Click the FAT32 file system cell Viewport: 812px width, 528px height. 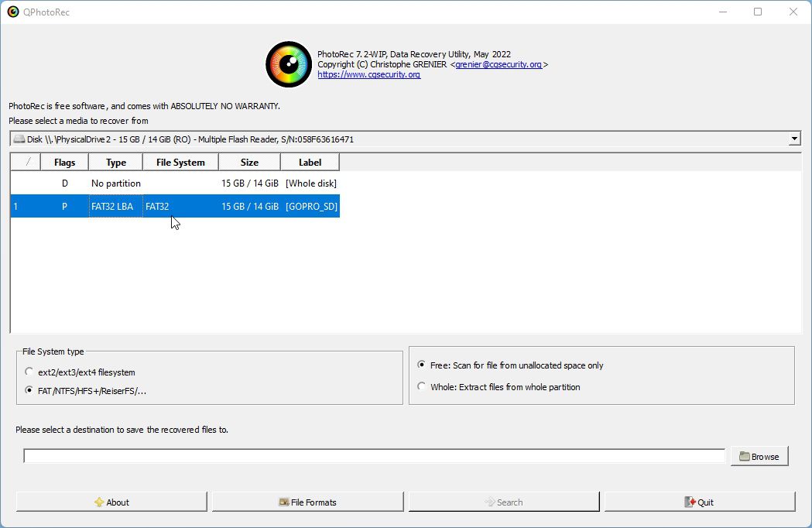[180, 206]
